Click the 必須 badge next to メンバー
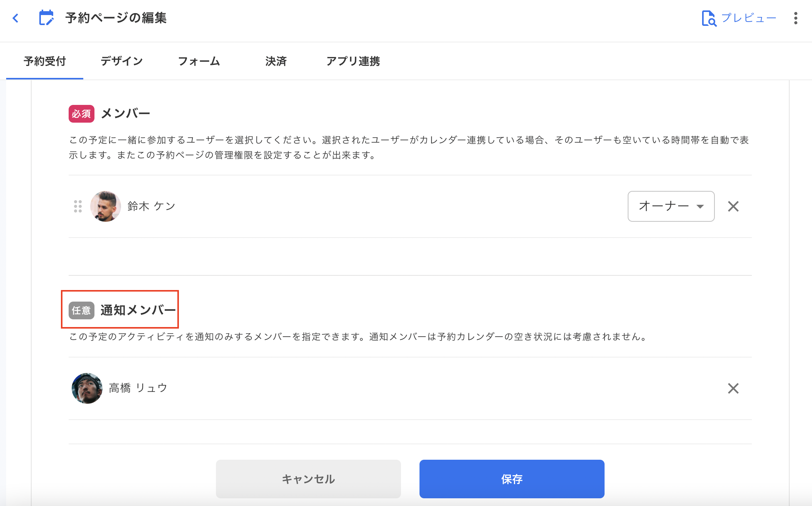812x506 pixels. (x=81, y=114)
